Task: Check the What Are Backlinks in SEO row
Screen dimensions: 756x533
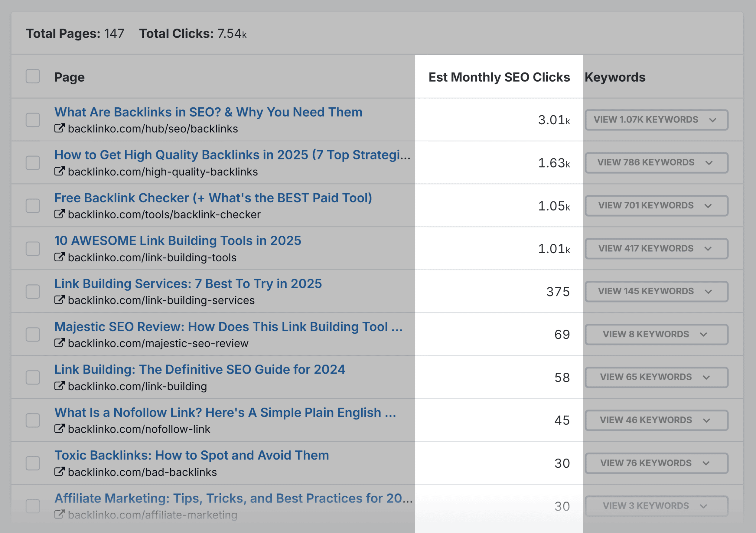Action: tap(33, 120)
